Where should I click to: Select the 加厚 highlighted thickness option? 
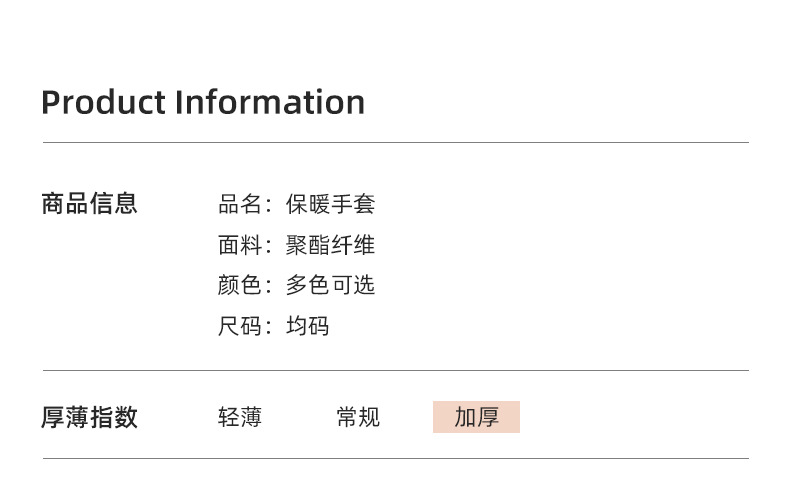pyautogui.click(x=476, y=417)
